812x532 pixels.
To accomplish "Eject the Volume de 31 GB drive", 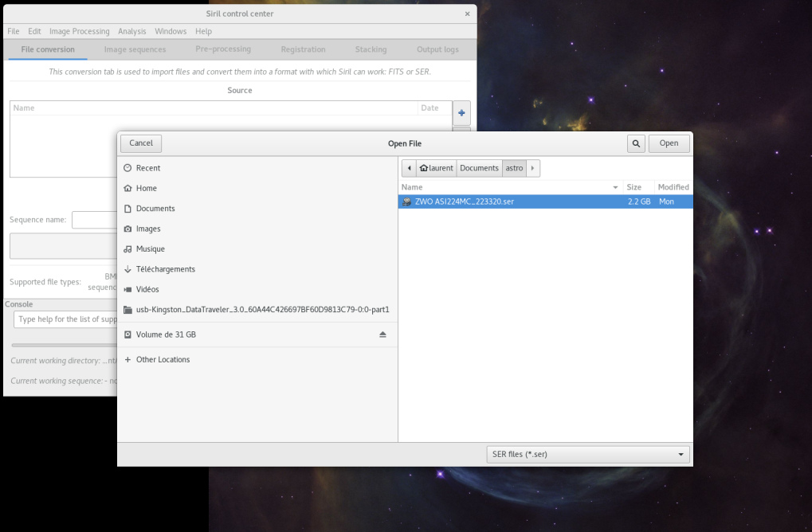I will [382, 334].
